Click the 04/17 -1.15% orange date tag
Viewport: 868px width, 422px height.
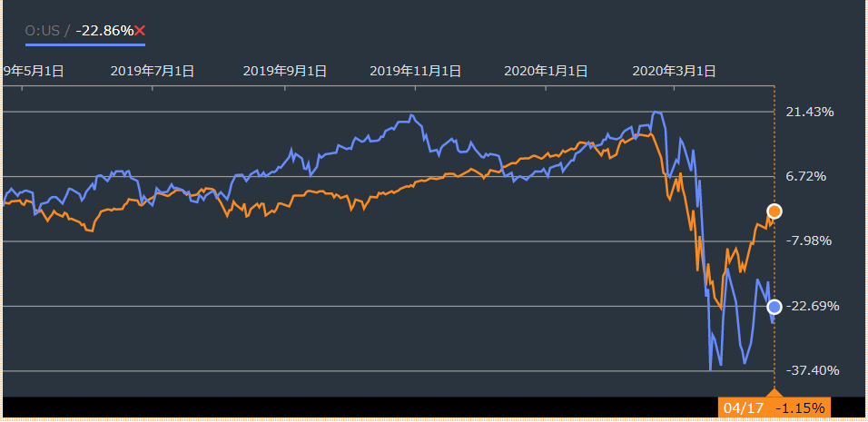tap(774, 408)
